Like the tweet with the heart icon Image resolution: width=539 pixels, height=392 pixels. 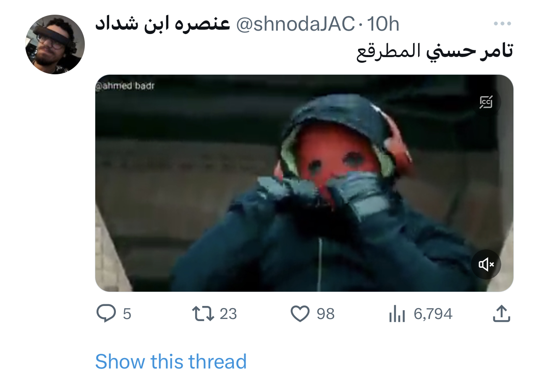tap(300, 314)
